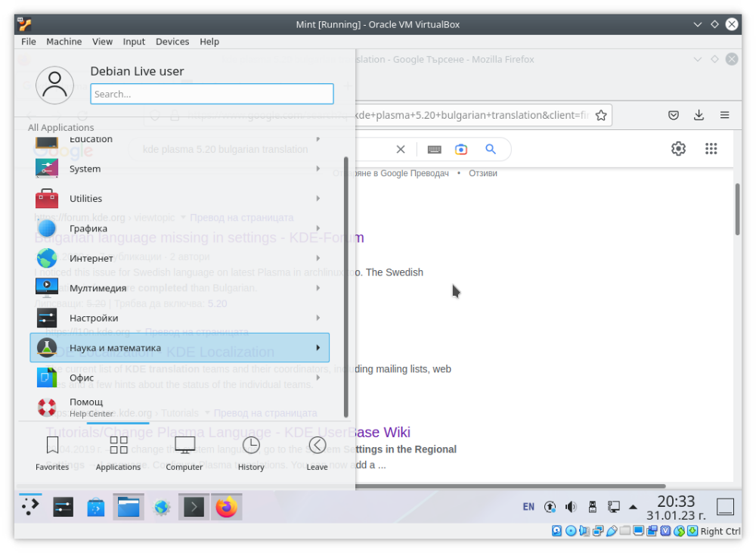This screenshot has width=756, height=553.
Task: Switch to Computer tab in launcher
Action: click(184, 452)
